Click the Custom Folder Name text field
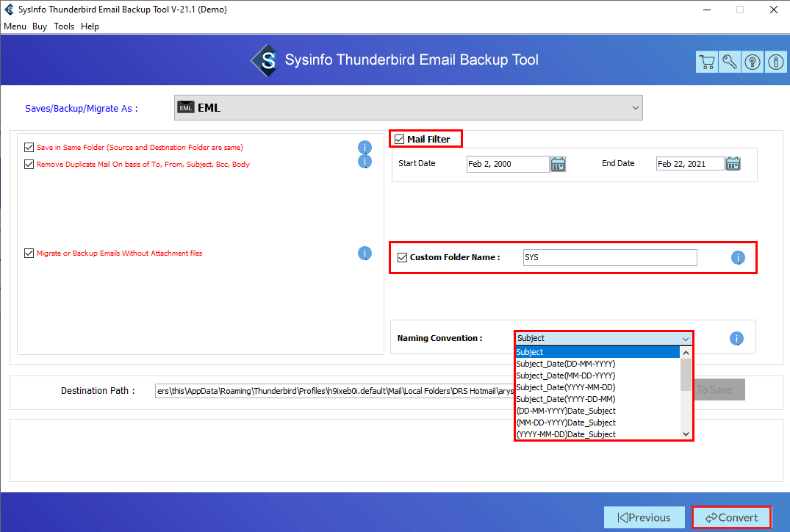The height and width of the screenshot is (532, 790). (x=610, y=257)
